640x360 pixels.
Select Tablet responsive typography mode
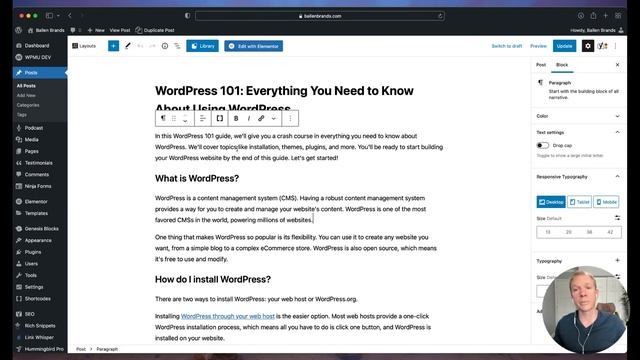[x=579, y=202]
